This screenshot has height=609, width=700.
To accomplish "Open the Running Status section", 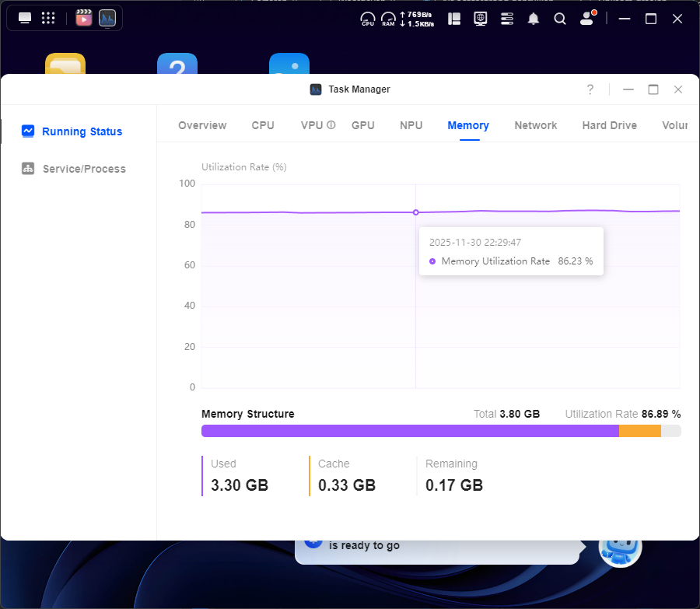I will coord(82,131).
